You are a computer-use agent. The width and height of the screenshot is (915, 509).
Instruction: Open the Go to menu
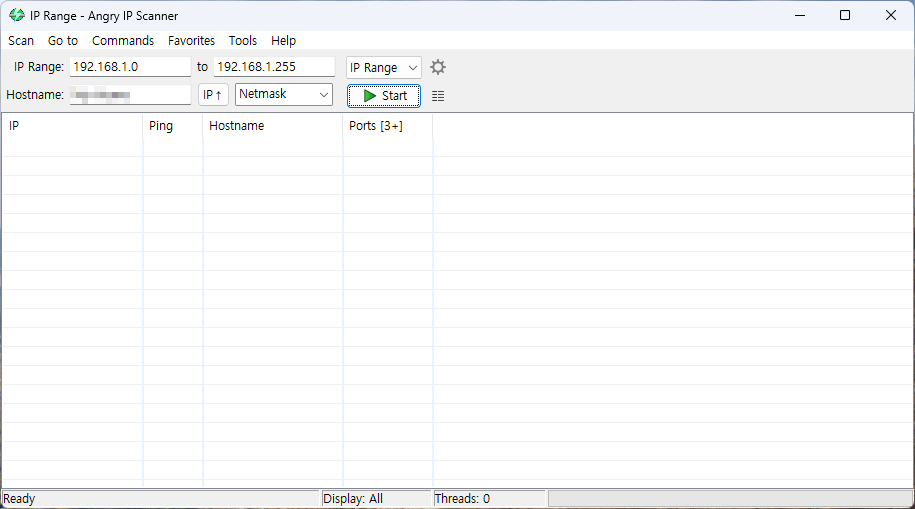click(63, 41)
